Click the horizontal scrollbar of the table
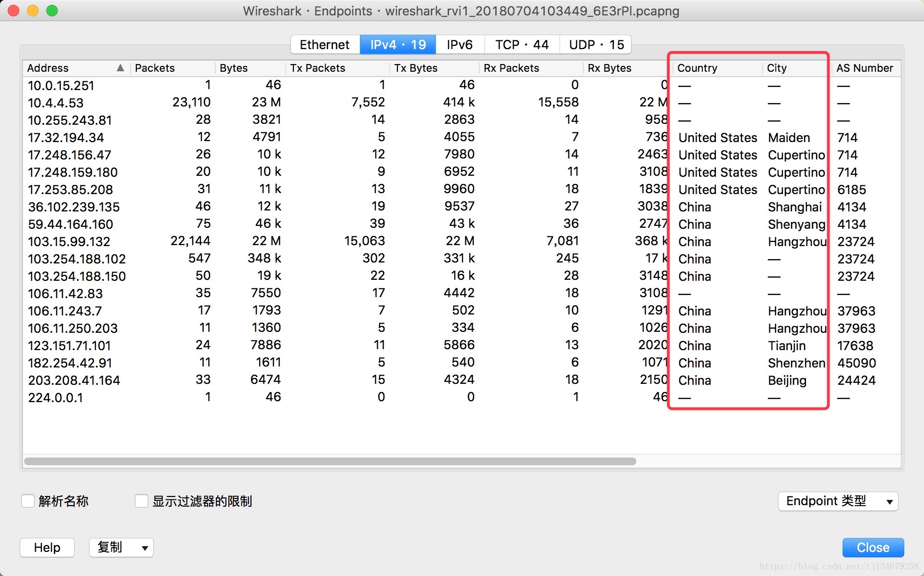Screen dimensions: 924x576 click(x=330, y=461)
